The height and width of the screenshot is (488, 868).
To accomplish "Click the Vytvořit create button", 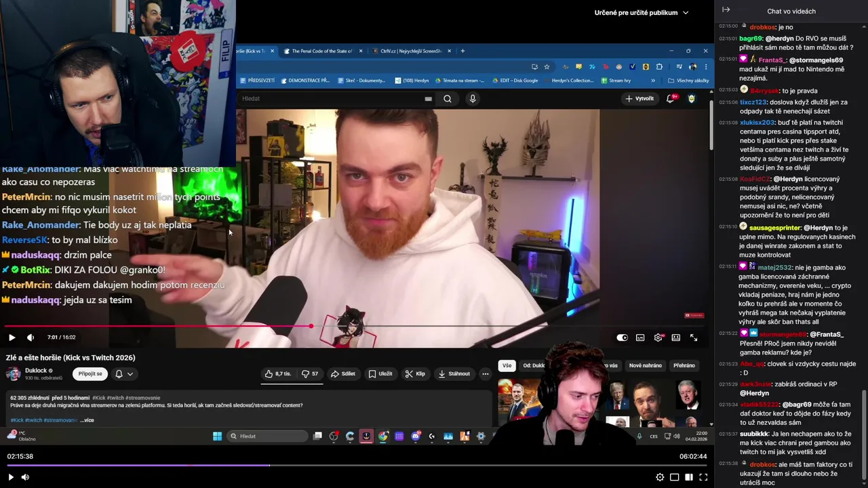I will click(639, 98).
